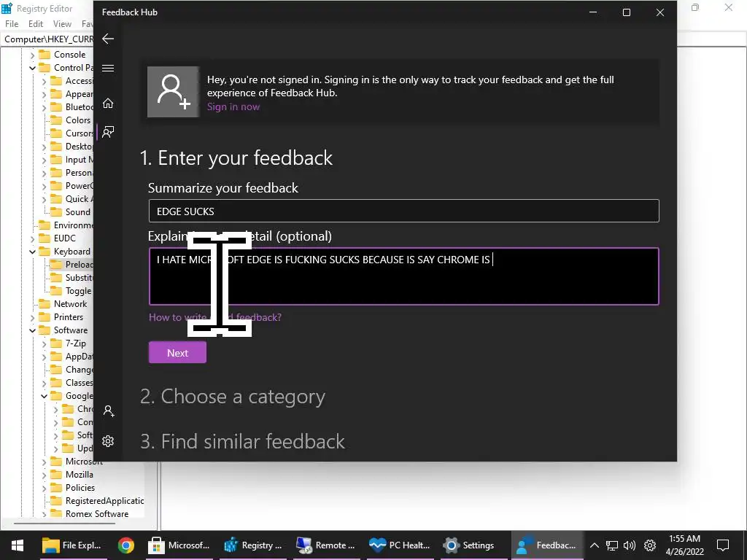Image resolution: width=747 pixels, height=560 pixels.
Task: Open the Windows Start menu
Action: tap(18, 545)
